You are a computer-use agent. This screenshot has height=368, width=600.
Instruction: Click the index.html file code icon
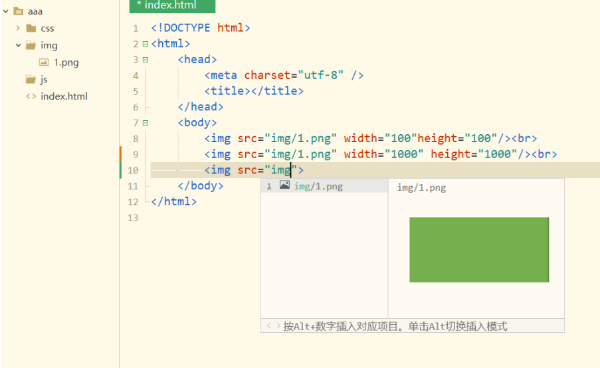(x=31, y=96)
